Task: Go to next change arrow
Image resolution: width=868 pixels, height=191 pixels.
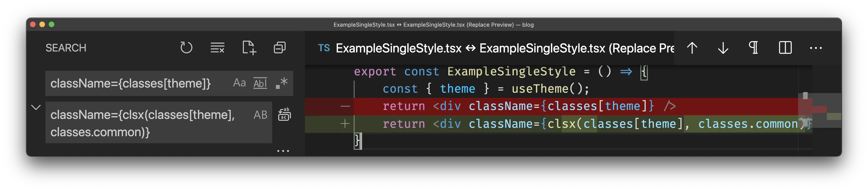Action: pyautogui.click(x=723, y=48)
